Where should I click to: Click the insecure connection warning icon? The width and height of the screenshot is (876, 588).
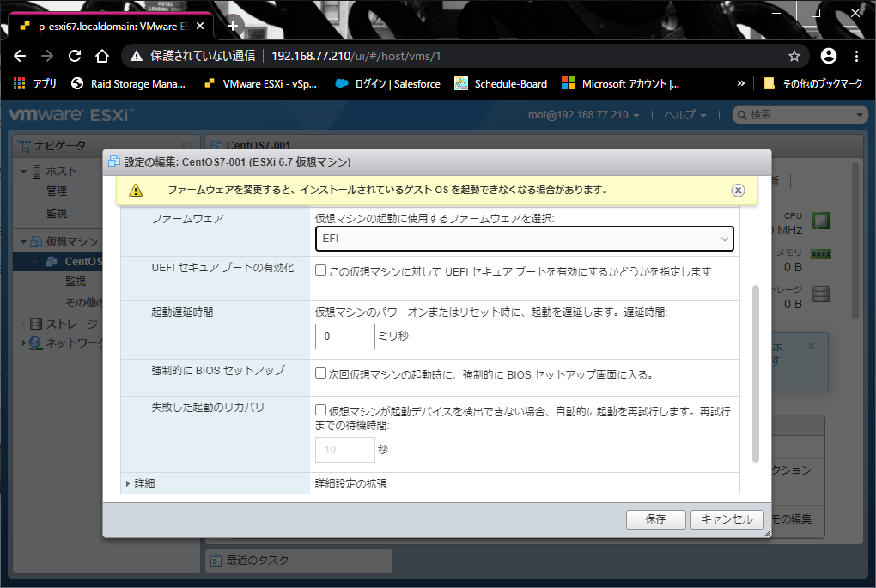click(136, 56)
